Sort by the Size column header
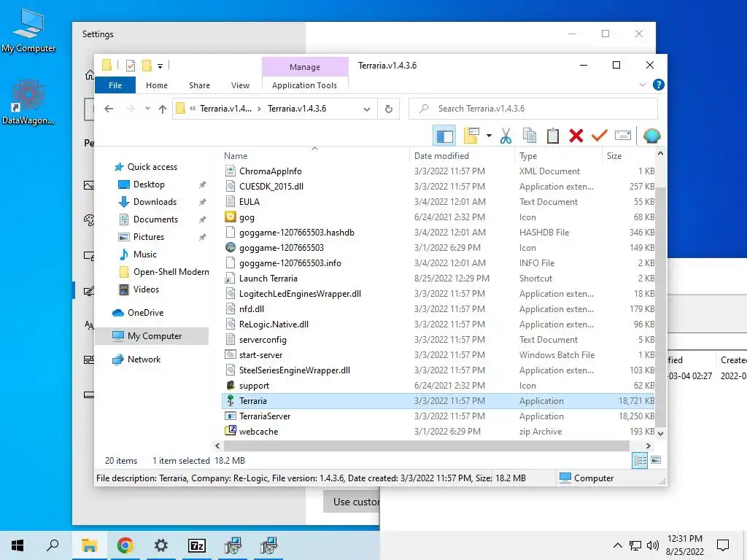This screenshot has width=747, height=560. (x=614, y=156)
